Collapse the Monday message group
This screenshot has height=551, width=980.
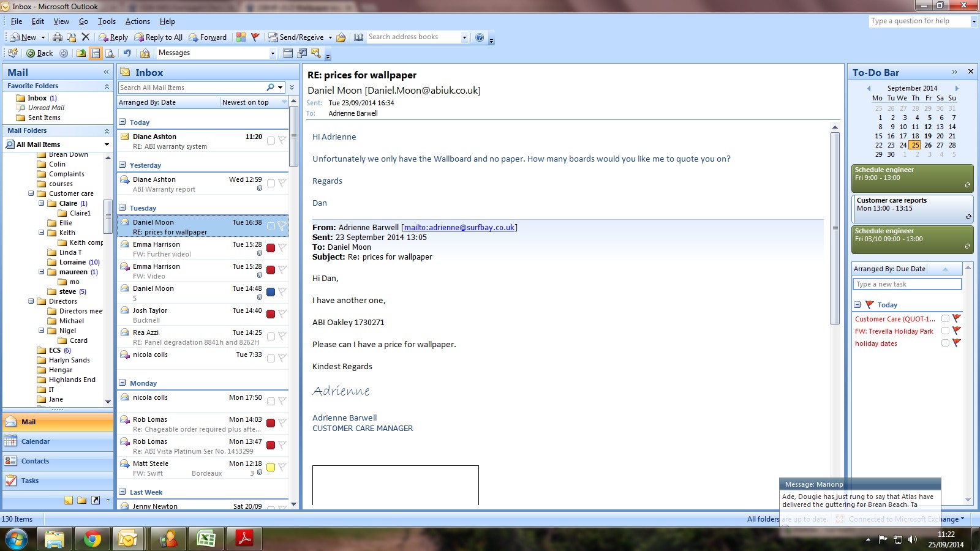point(123,383)
